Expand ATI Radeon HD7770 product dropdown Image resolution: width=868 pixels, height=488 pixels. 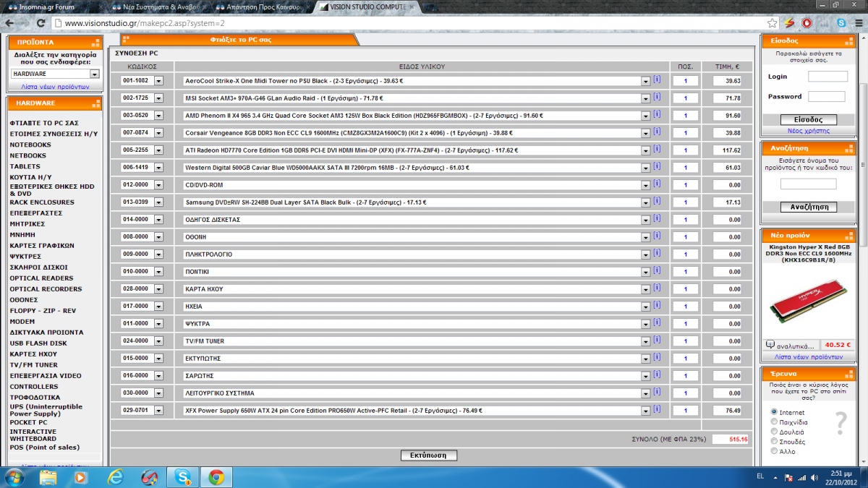[646, 150]
